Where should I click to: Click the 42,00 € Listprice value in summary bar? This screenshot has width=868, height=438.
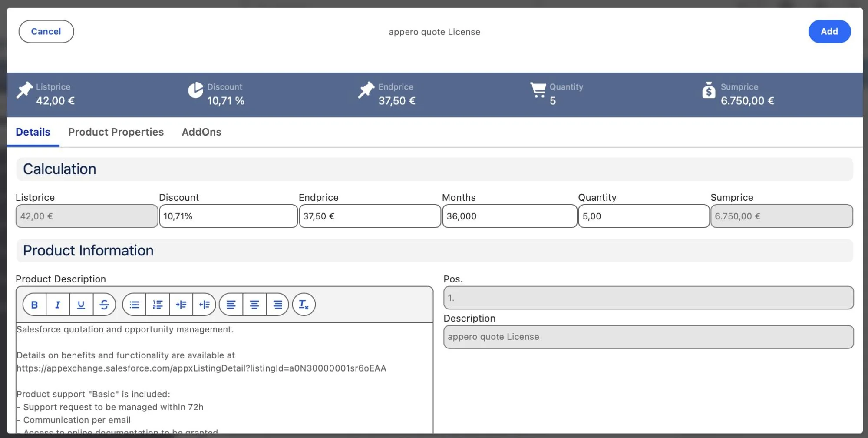point(55,101)
